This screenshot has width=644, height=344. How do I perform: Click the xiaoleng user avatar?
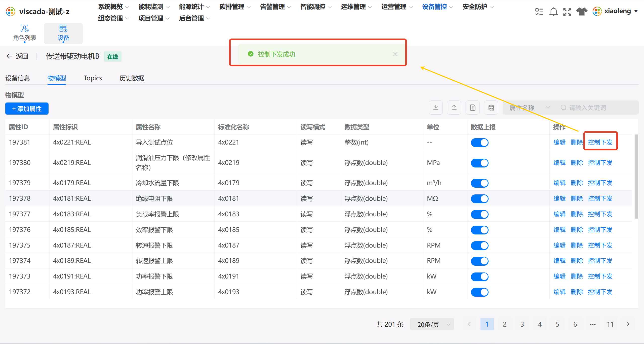click(597, 11)
